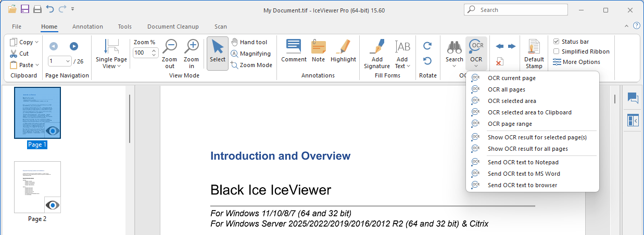This screenshot has height=235, width=644.
Task: Open Quick Access Toolbar customize arrow
Action: pyautogui.click(x=72, y=9)
